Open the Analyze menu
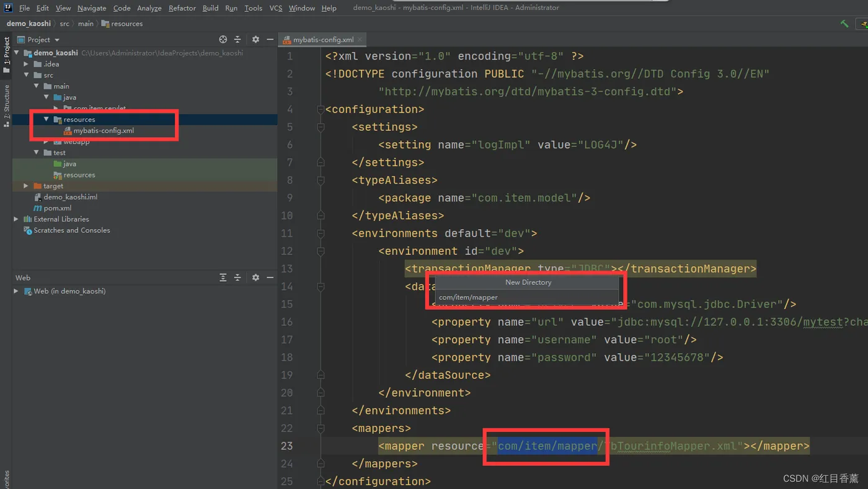This screenshot has height=489, width=868. pyautogui.click(x=149, y=8)
